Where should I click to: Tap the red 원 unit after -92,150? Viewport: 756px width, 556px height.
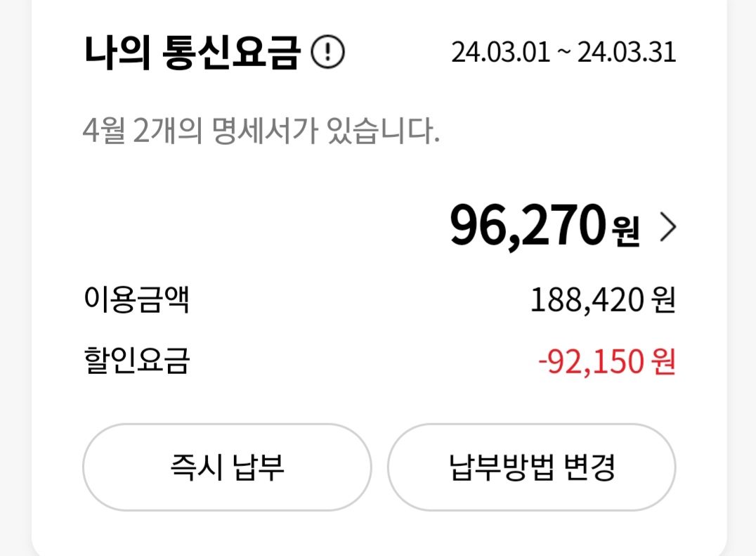pos(664,363)
